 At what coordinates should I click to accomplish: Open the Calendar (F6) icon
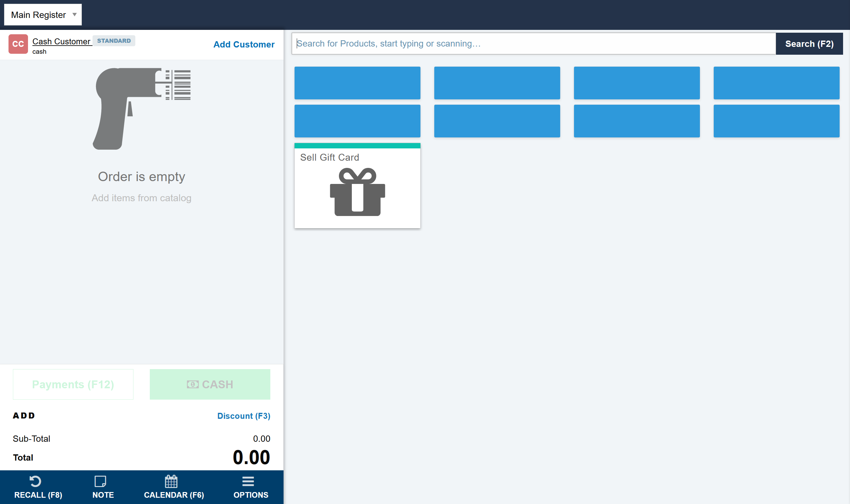tap(171, 481)
